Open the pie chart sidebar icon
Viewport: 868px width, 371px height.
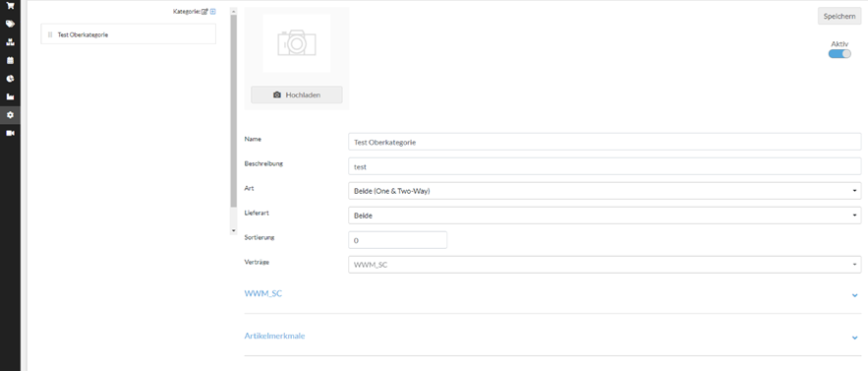10,79
